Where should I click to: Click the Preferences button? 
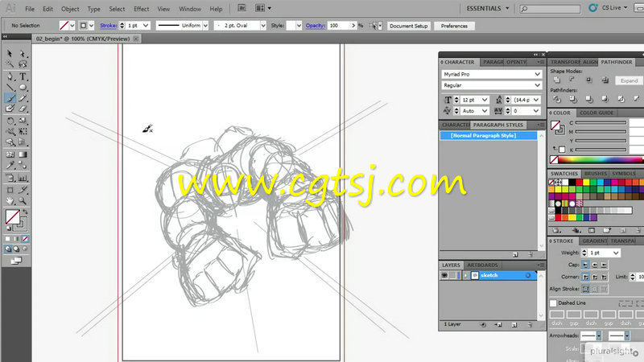tap(454, 26)
